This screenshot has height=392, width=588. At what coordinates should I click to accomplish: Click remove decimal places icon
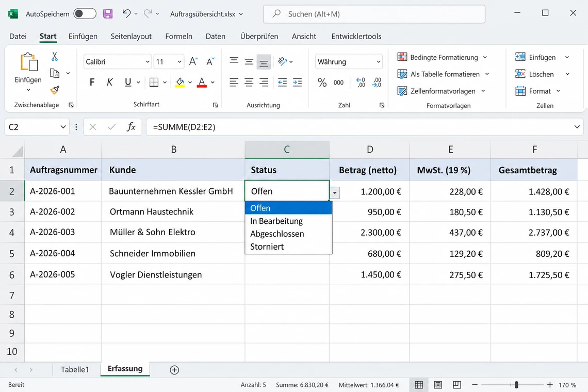pos(377,83)
